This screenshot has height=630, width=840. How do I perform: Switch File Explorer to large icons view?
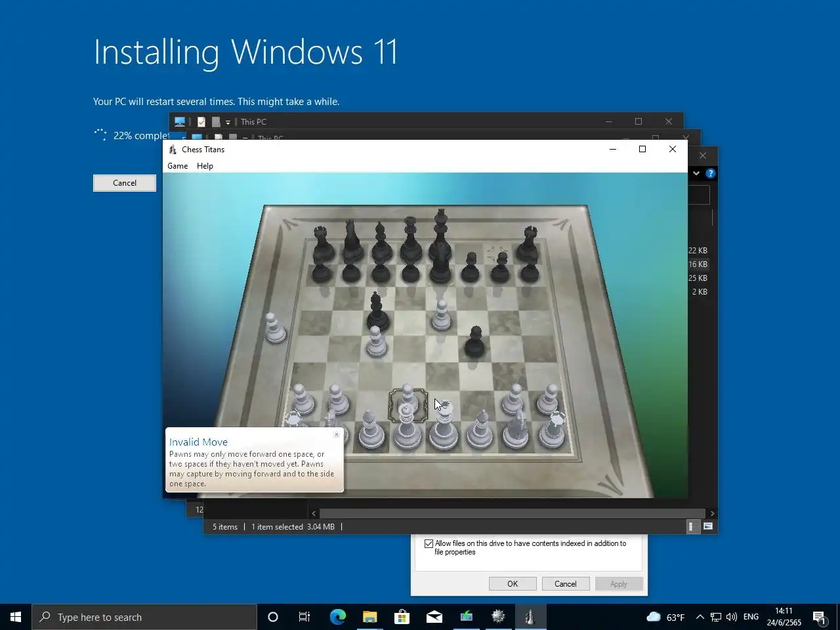click(x=708, y=526)
